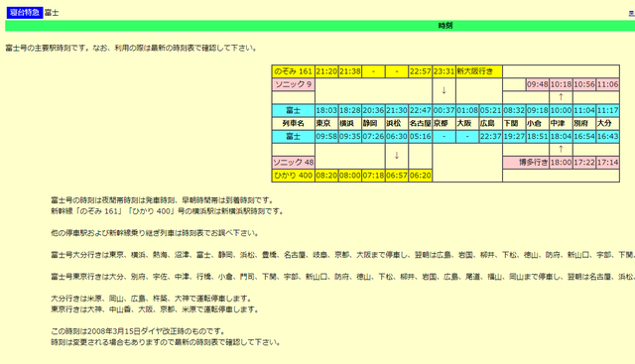Screen dimensions: 635x364
Task: Click the 23:31 time cell
Action: pyautogui.click(x=444, y=71)
